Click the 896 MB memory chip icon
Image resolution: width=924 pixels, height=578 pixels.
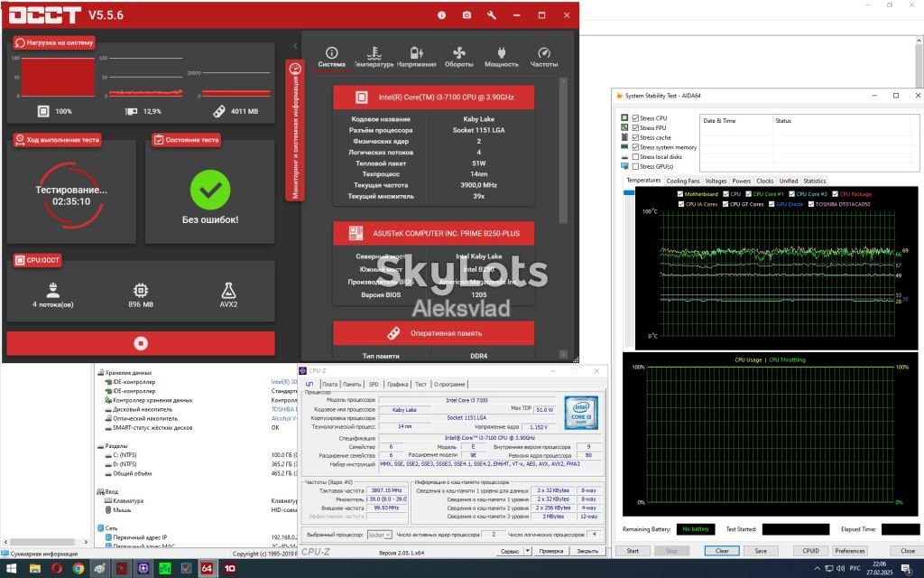tap(141, 290)
